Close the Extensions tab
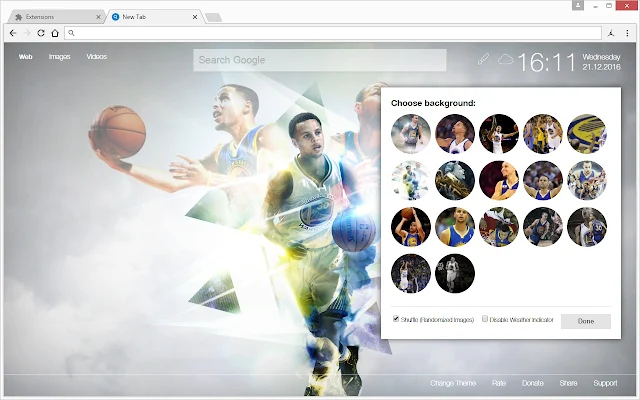 [98, 17]
